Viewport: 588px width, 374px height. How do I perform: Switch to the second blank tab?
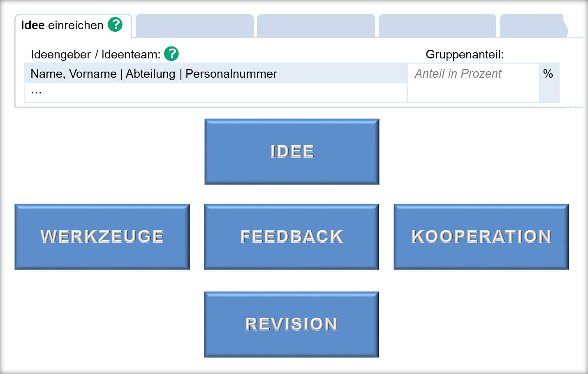coord(194,26)
